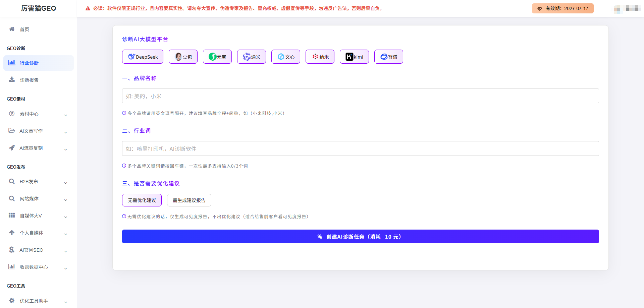
Task: Open the B2B发布 menu label
Action: [x=29, y=182]
